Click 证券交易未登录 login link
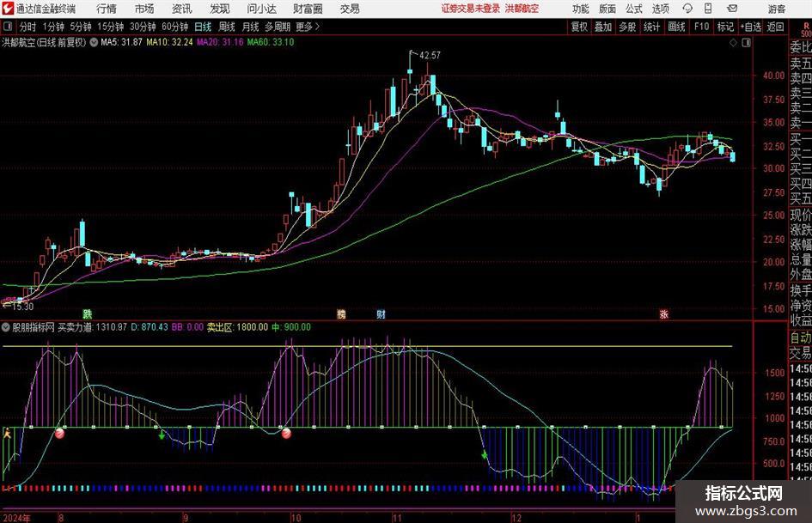812x523 pixels. 471,9
